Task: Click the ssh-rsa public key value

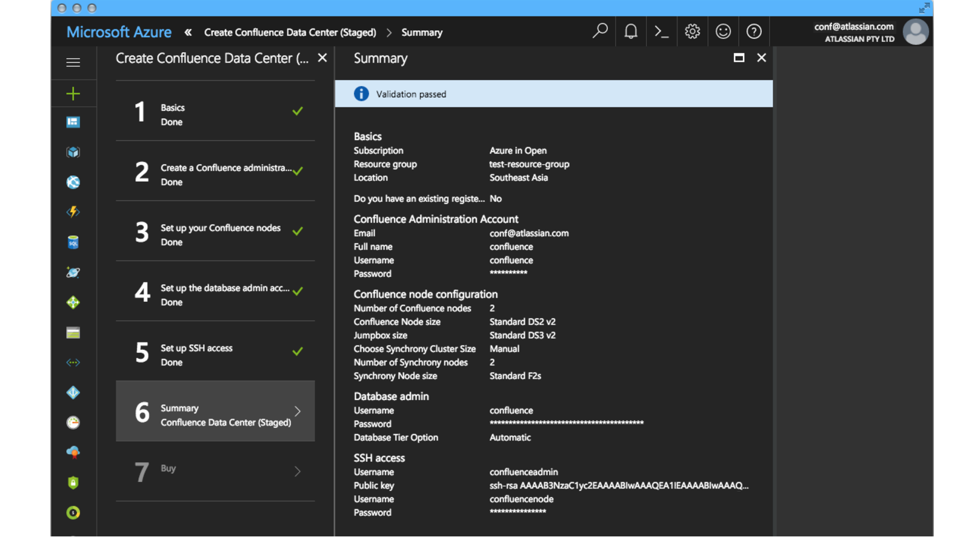Action: pyautogui.click(x=619, y=485)
